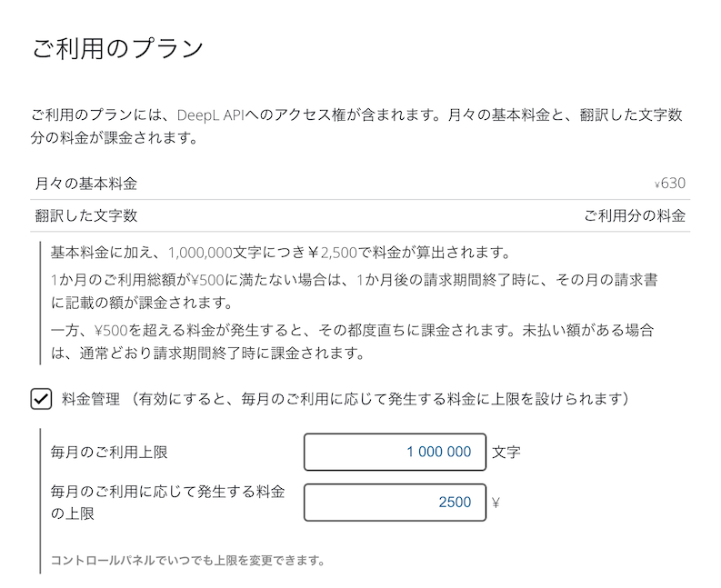721x588 pixels.
Task: Click the paragraph starting with 1か月のご利用総額
Action: 353,291
